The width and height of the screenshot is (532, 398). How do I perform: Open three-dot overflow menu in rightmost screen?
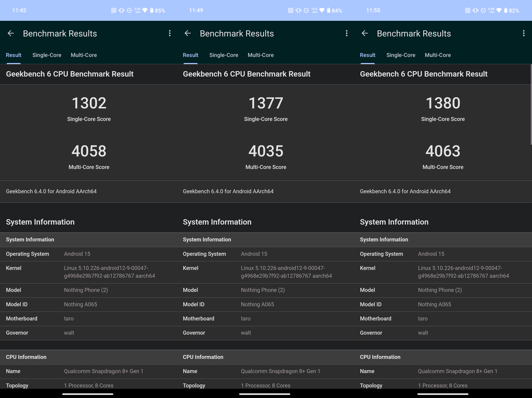coord(524,33)
